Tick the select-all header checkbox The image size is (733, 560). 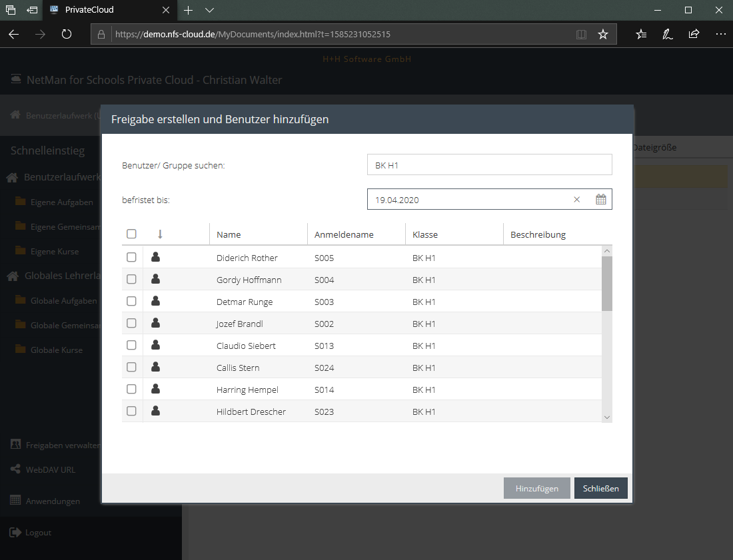click(131, 234)
